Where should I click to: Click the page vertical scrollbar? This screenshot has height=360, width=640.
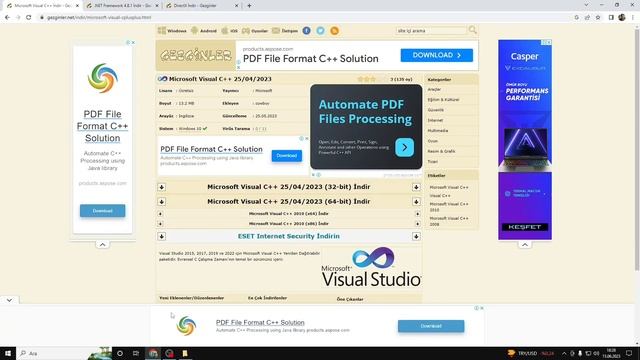637,149
